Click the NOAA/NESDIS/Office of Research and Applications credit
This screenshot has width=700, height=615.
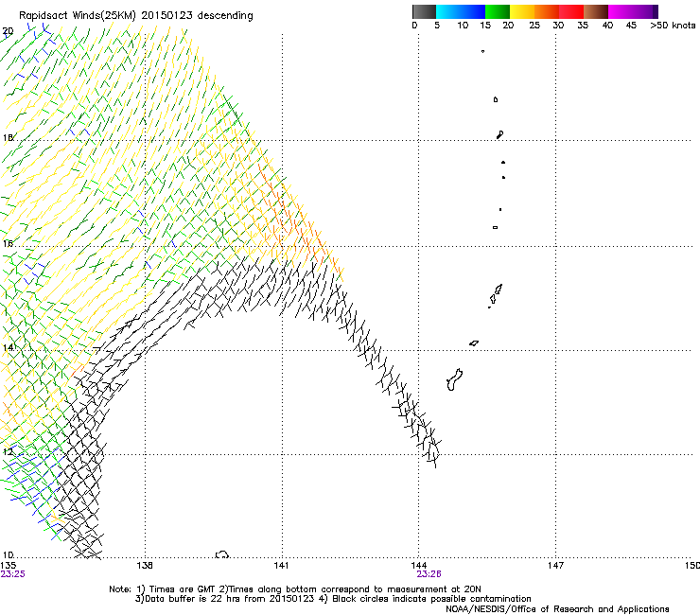click(557, 609)
